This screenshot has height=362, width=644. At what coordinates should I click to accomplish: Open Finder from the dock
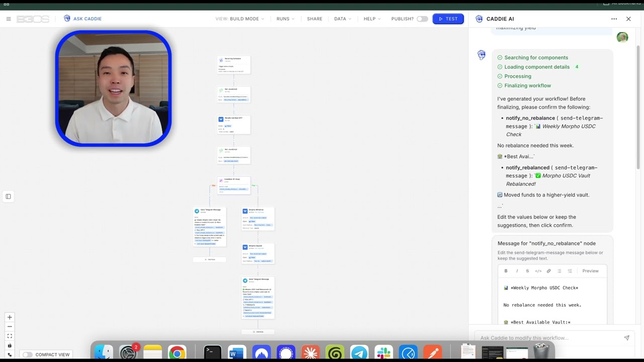click(104, 353)
